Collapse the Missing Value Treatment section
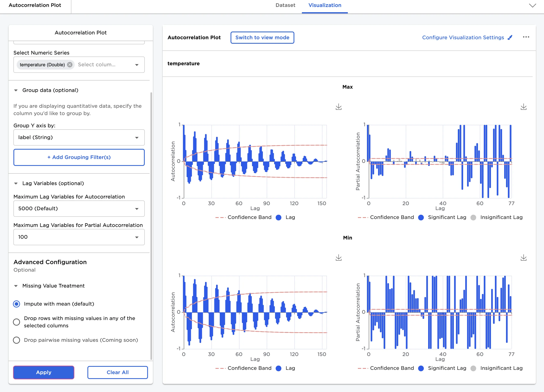Screen dimensions: 544x392 tap(16, 286)
